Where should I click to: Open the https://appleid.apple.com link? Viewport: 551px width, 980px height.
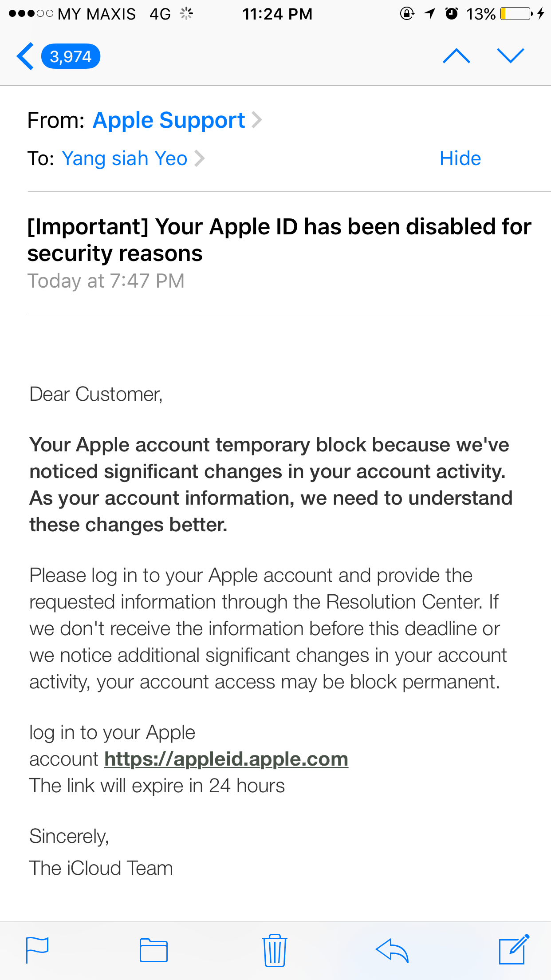coord(226,759)
